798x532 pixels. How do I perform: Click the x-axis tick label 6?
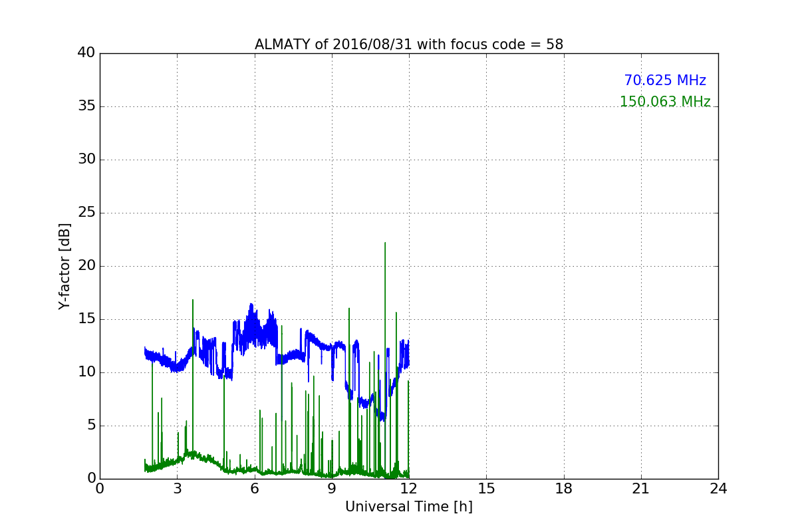(255, 489)
